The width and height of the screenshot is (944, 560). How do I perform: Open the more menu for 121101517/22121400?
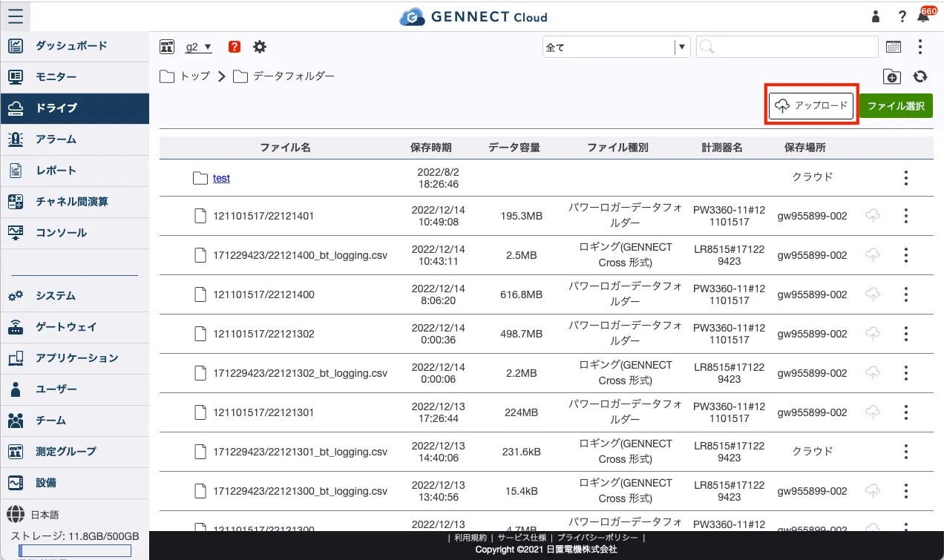coord(905,294)
